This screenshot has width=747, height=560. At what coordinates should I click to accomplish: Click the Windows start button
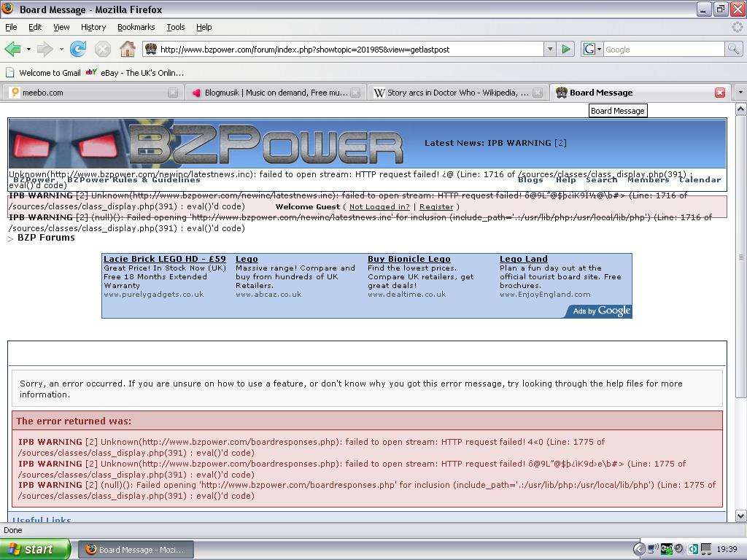click(x=35, y=550)
